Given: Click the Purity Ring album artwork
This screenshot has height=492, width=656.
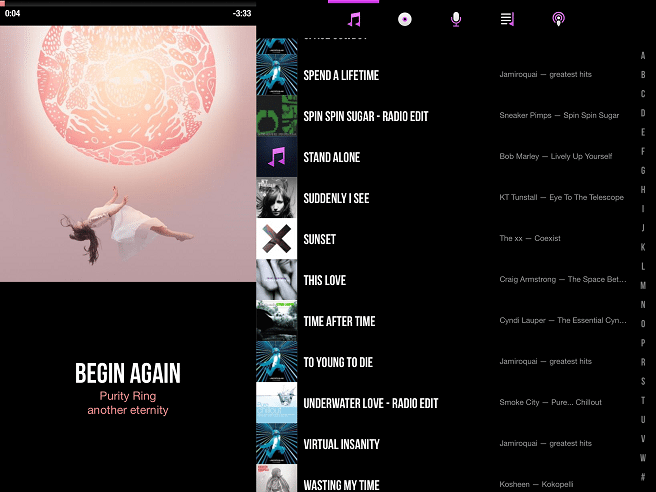Looking at the screenshot, I should tap(128, 154).
